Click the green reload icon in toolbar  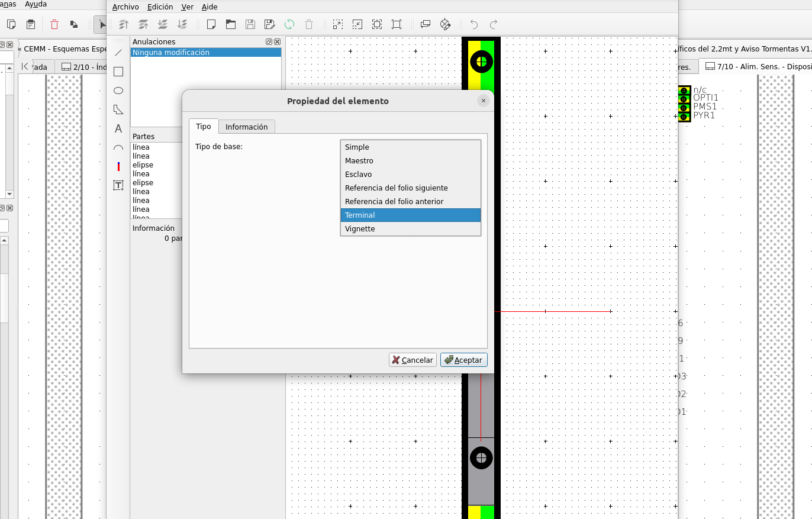(289, 24)
